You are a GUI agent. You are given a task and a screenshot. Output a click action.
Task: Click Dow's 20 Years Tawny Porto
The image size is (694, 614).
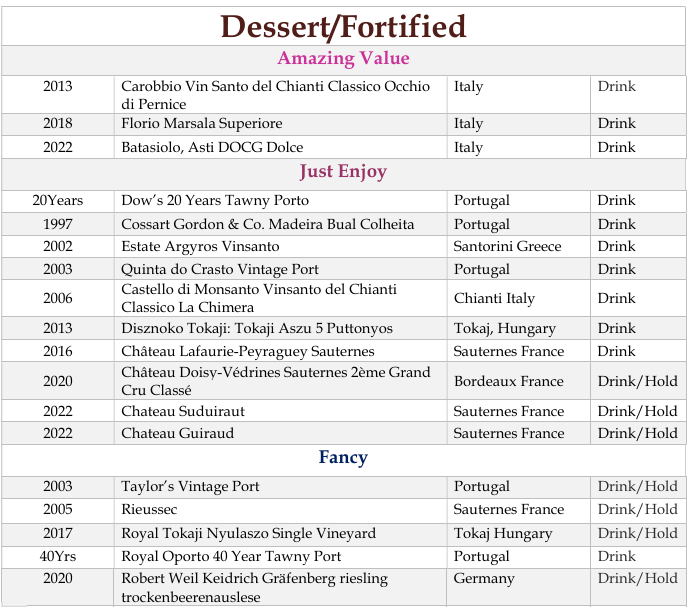point(215,201)
